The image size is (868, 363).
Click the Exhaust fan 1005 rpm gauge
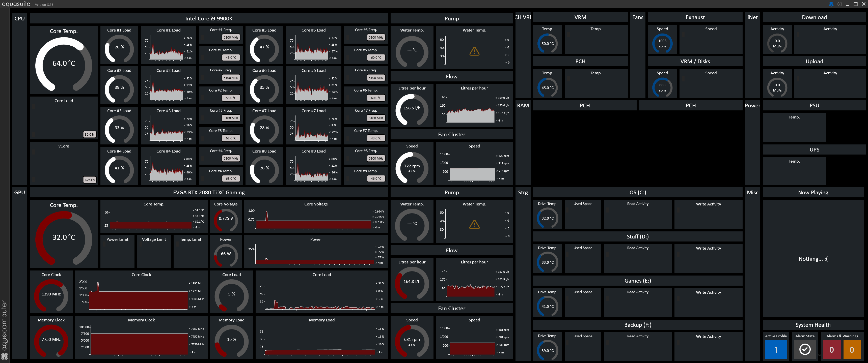pos(662,43)
